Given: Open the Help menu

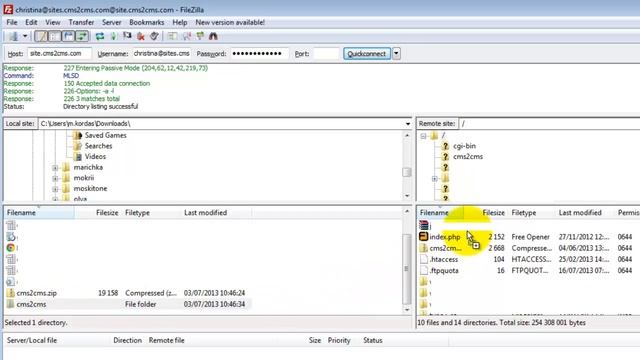Looking at the screenshot, I should pos(180,22).
